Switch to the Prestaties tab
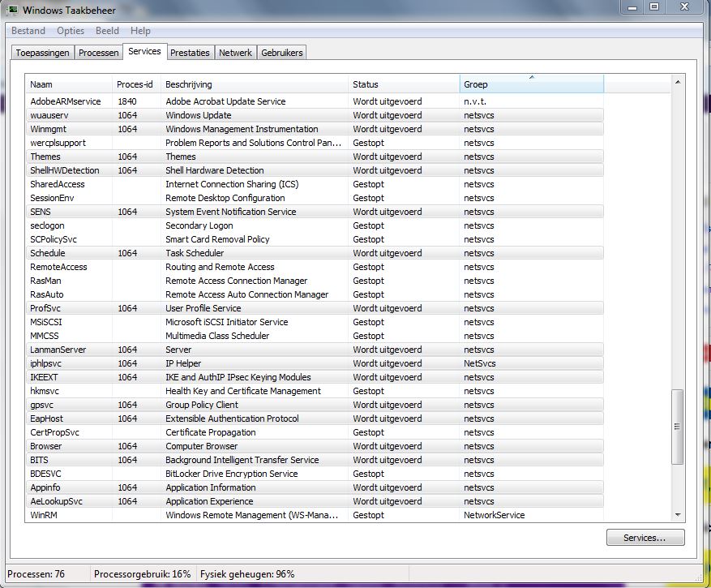 pos(190,53)
